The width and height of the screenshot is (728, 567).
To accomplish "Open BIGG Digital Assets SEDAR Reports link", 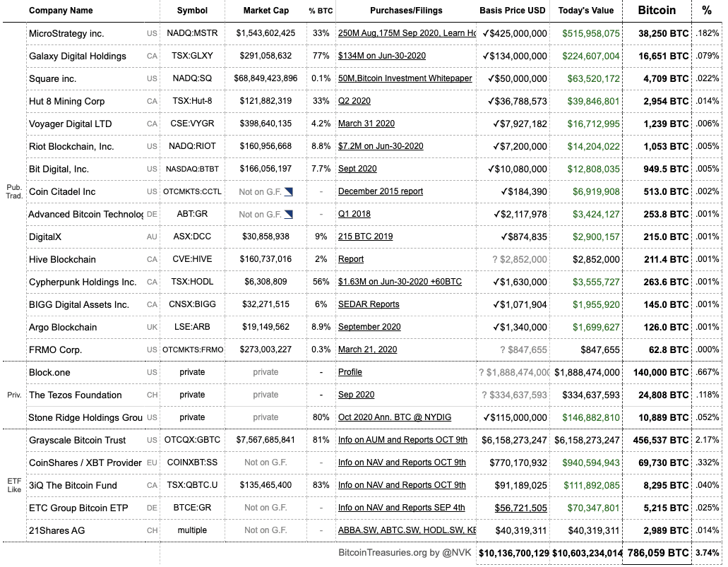I will pyautogui.click(x=369, y=304).
